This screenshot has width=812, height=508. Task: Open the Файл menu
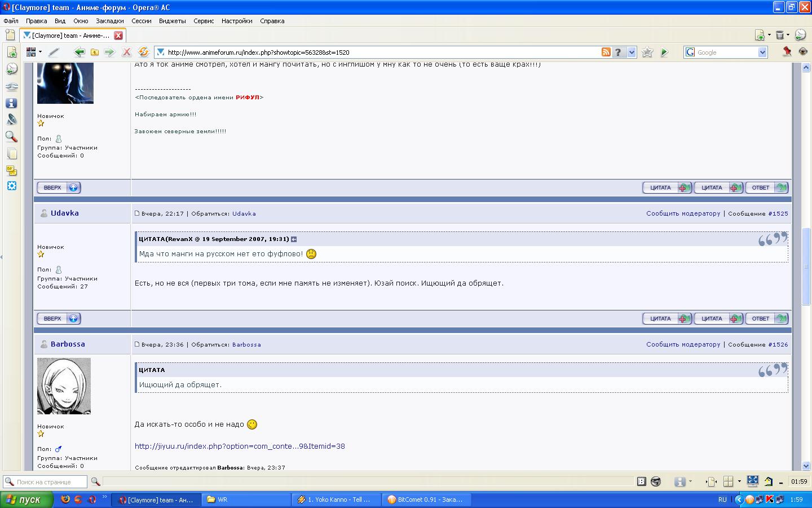pos(11,21)
